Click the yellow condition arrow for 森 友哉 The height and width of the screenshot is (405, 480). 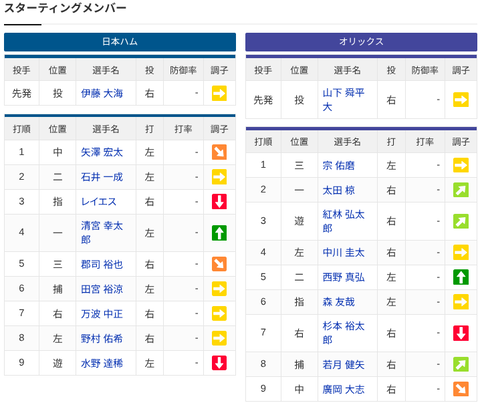pyautogui.click(x=461, y=302)
